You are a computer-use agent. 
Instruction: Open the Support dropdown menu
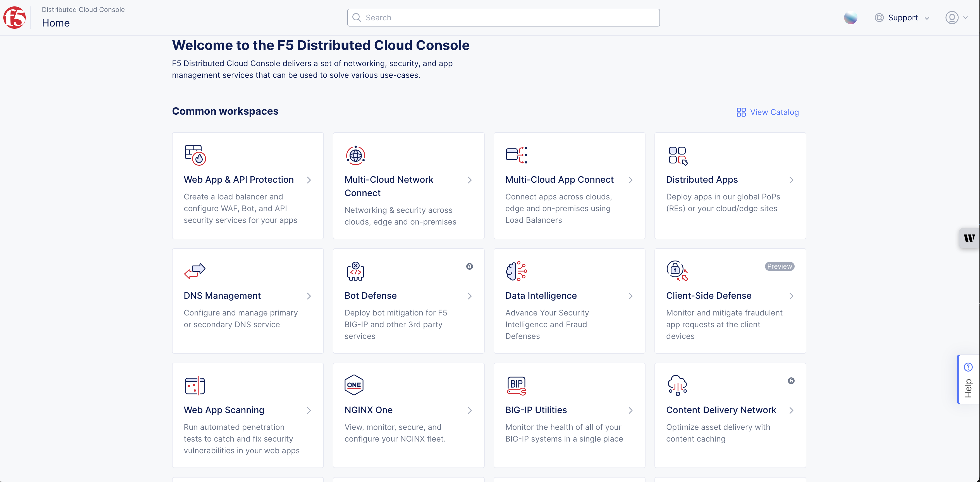tap(902, 18)
